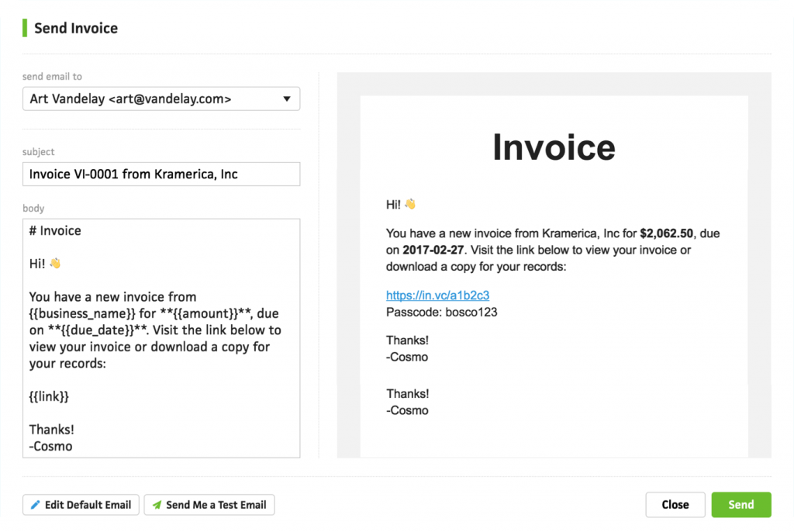Click the Send Invoice heading
Image resolution: width=794 pixels, height=532 pixels.
[x=75, y=28]
